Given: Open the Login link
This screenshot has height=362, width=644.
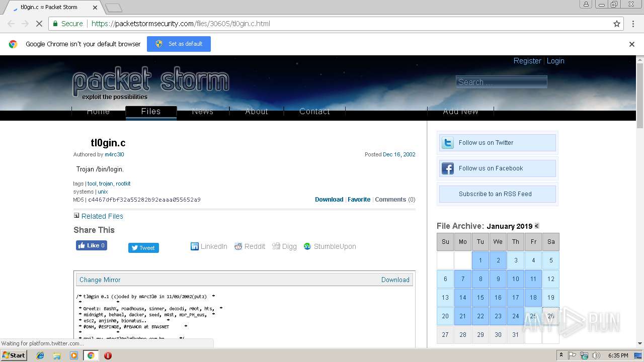Looking at the screenshot, I should pyautogui.click(x=555, y=61).
